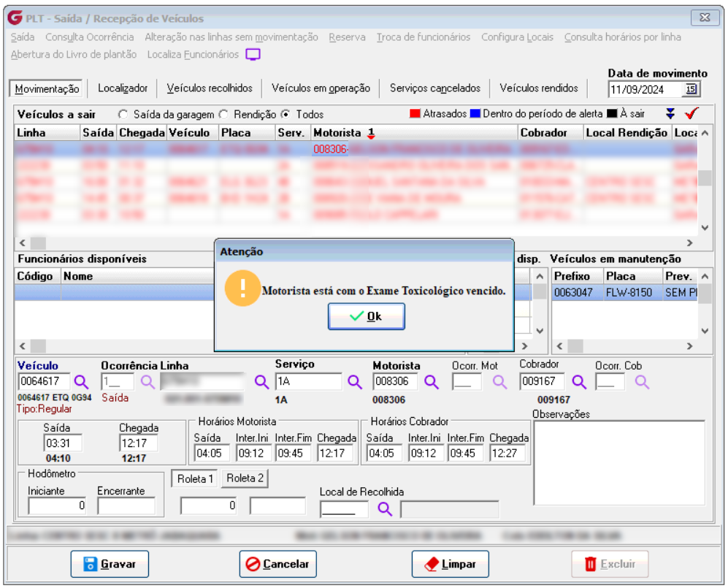Click Motorista column sort arrow indicator

371,133
